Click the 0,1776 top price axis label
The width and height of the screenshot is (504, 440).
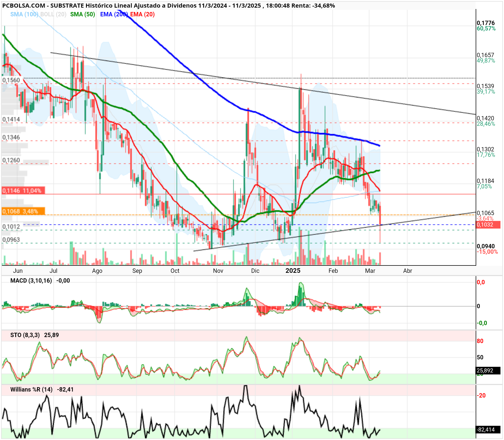pos(485,23)
